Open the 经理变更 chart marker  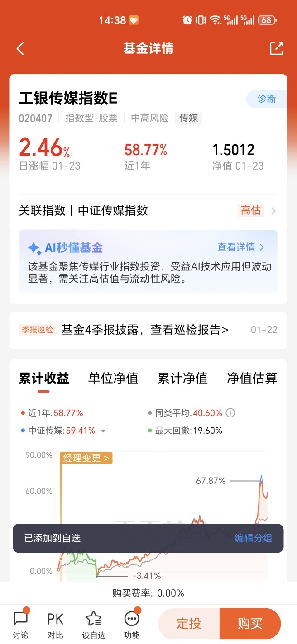[x=86, y=458]
